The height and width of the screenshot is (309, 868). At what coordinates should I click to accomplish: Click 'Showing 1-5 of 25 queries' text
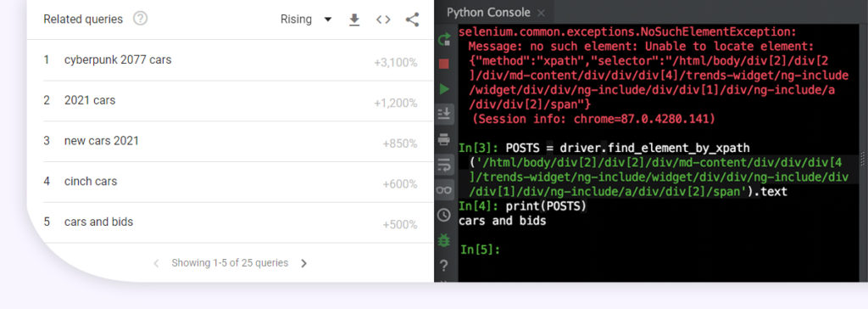230,263
